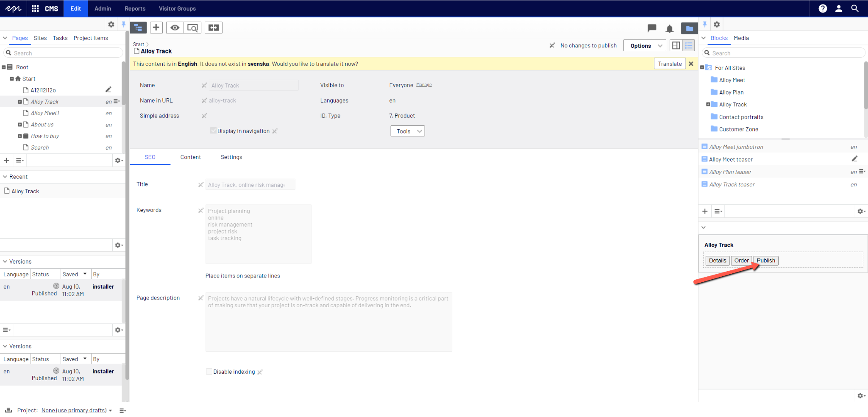Viewport: 868px width, 417px height.
Task: Select the Contact portraits folder
Action: (x=741, y=117)
